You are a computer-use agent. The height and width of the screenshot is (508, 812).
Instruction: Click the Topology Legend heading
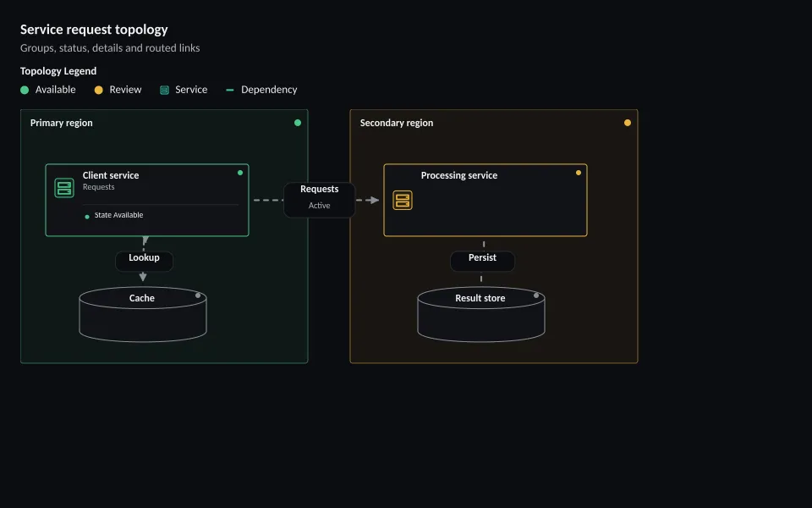click(58, 71)
